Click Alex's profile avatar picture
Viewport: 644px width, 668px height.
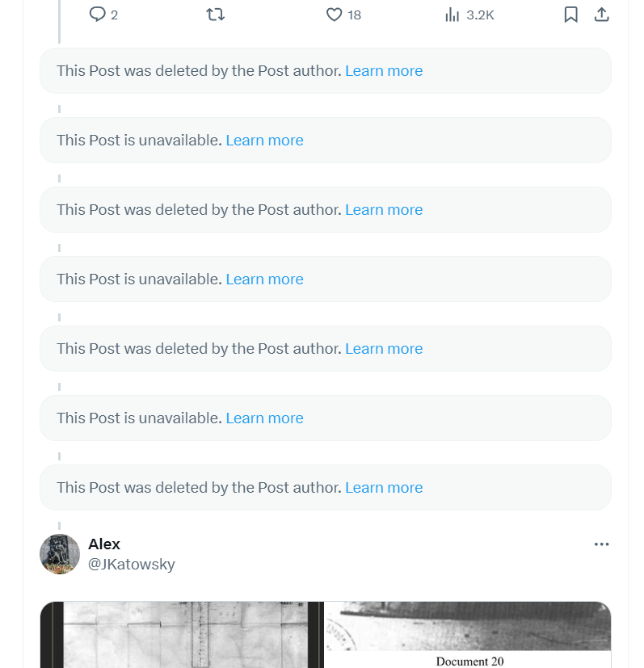(x=60, y=554)
